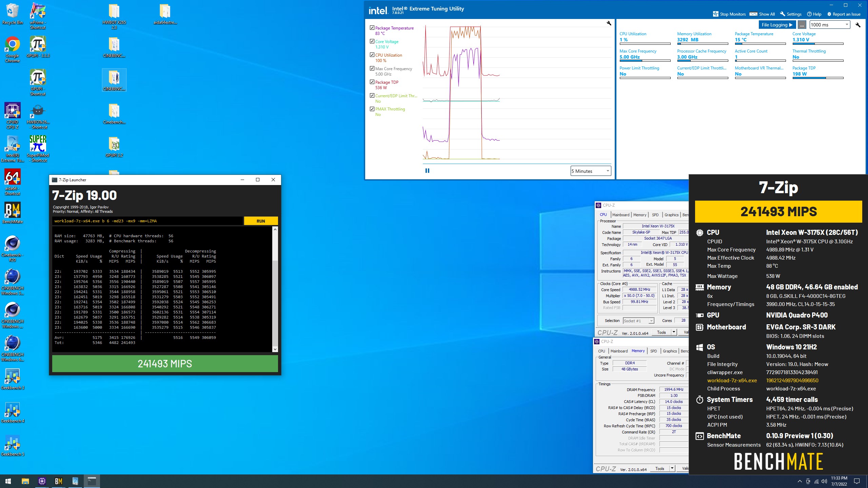868x488 pixels.
Task: Toggle the Current/EDP Limit Throttling checkbox
Action: [x=372, y=96]
